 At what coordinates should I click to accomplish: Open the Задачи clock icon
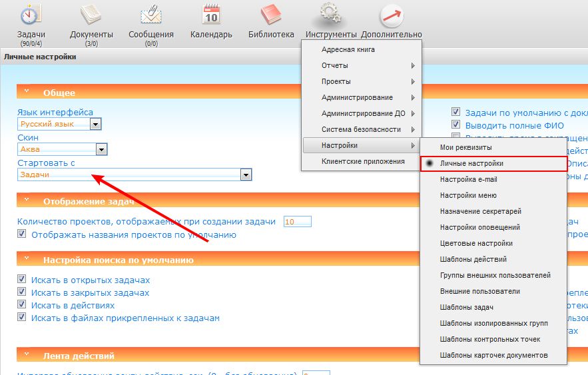click(x=31, y=15)
